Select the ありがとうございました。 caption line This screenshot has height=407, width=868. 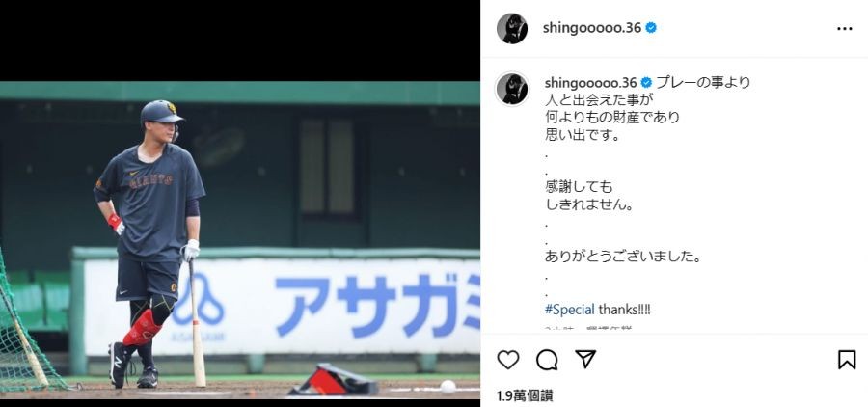[623, 257]
